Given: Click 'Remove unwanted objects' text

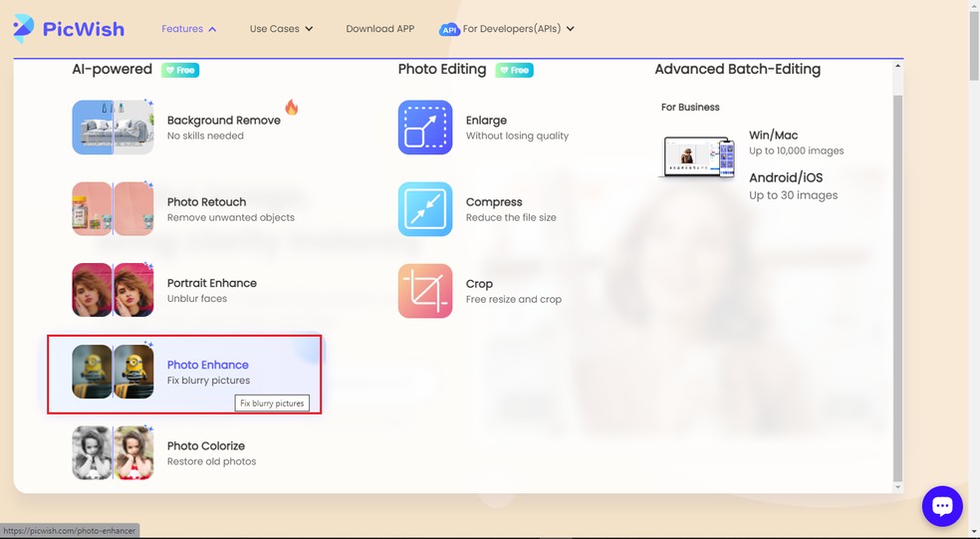Looking at the screenshot, I should pos(231,217).
